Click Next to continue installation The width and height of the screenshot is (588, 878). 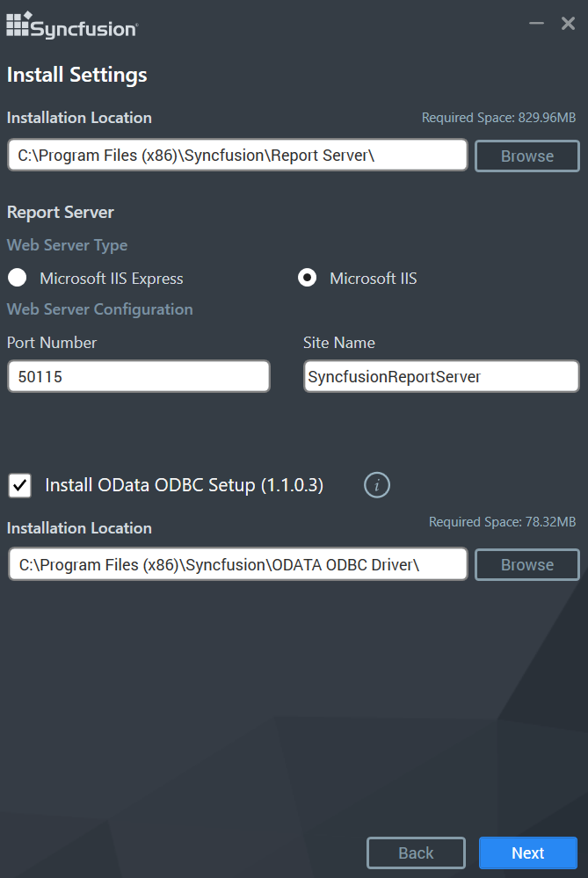(528, 853)
